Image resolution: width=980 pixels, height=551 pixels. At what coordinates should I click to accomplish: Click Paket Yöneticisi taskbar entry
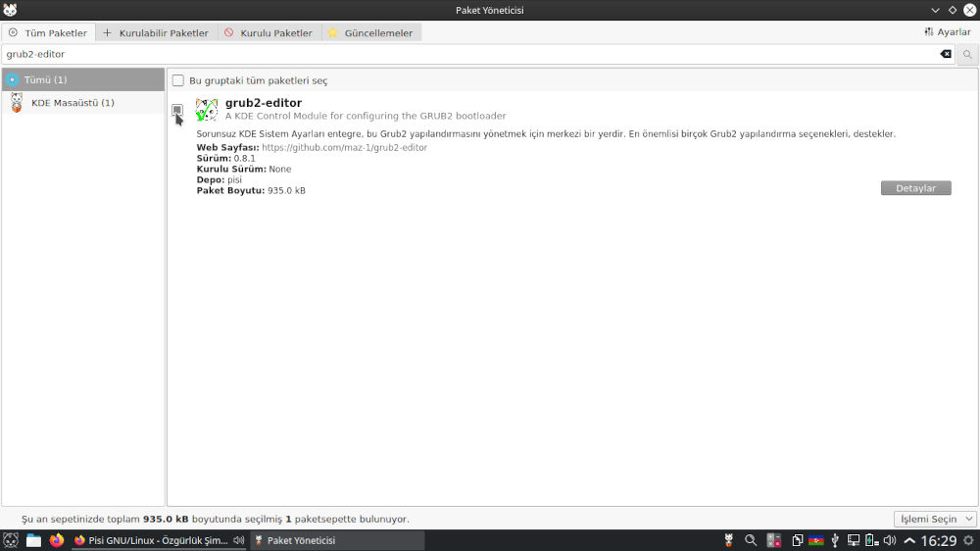pos(337,540)
